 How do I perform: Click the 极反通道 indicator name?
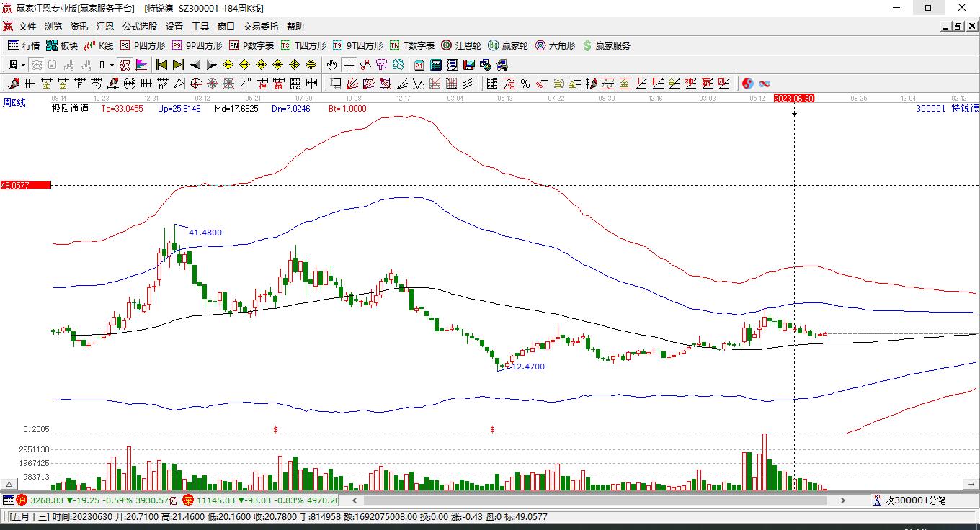tap(70, 109)
